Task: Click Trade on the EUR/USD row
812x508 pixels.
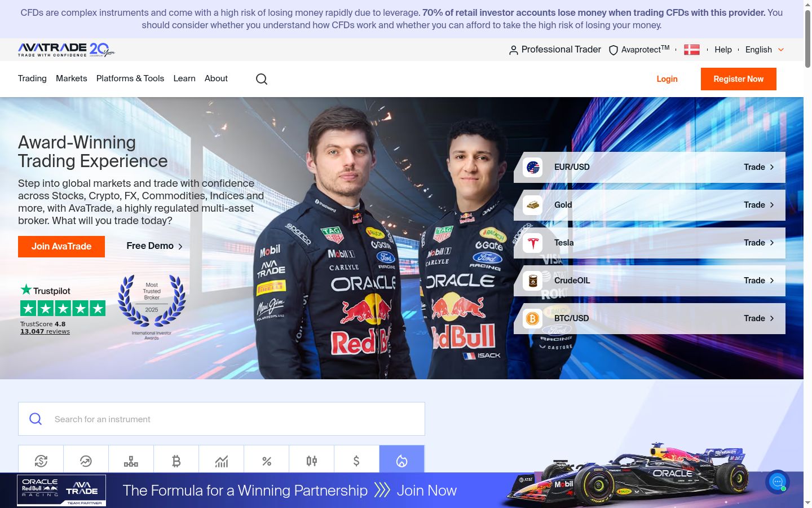Action: pos(759,167)
